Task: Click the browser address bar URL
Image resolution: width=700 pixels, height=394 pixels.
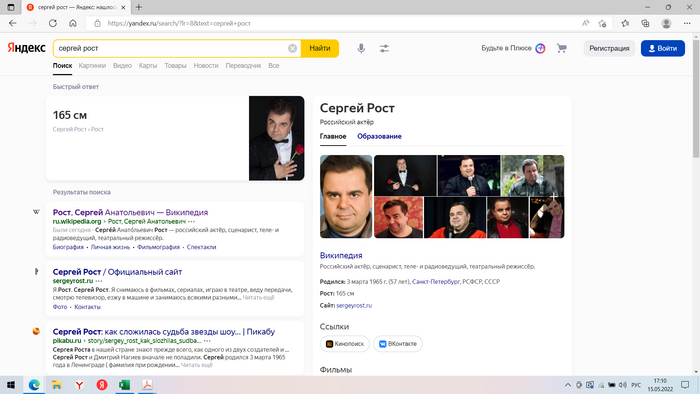Action: [x=179, y=23]
